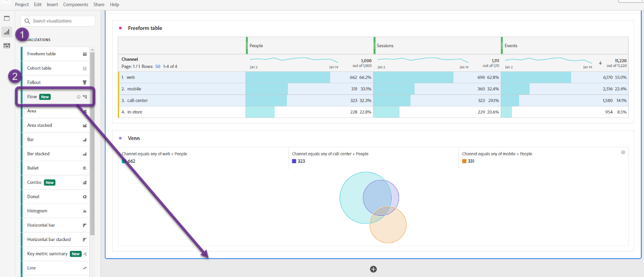
Task: Click the Bullet chart icon
Action: point(85,168)
